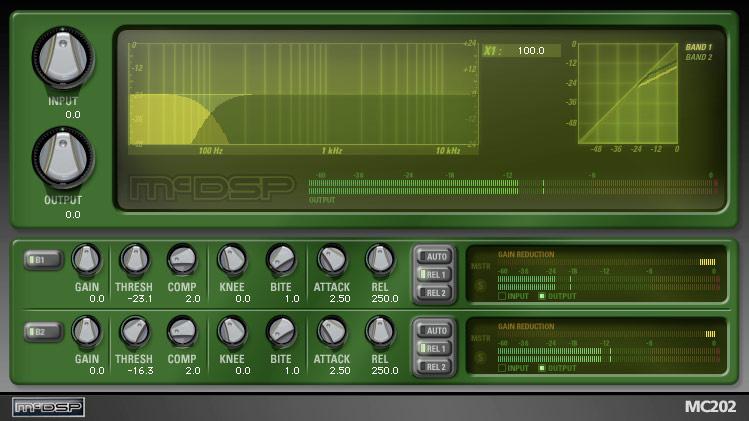The image size is (749, 421).
Task: Check the INPUT meter box for Band 2
Action: point(502,368)
